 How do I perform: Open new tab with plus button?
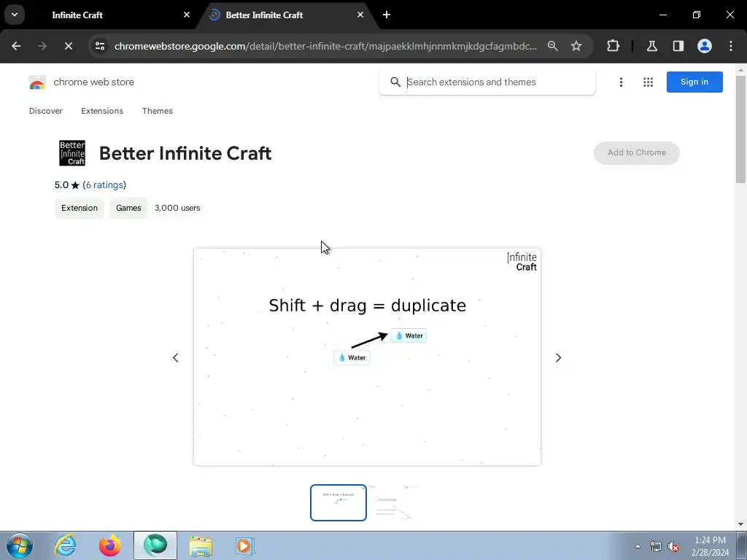tap(387, 15)
